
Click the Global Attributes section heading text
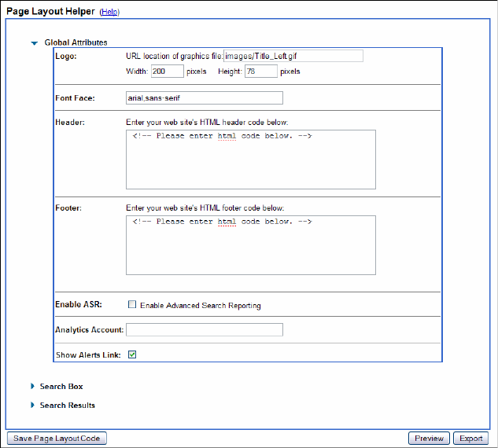[76, 42]
